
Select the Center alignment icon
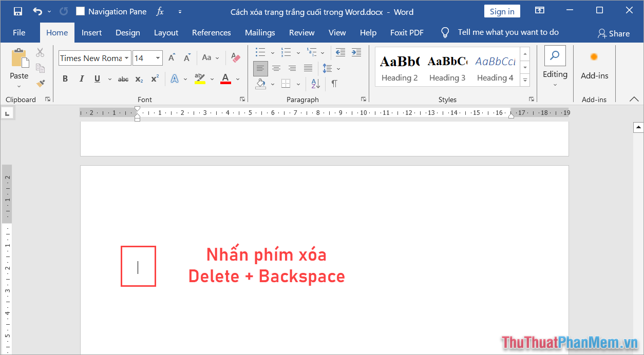276,68
